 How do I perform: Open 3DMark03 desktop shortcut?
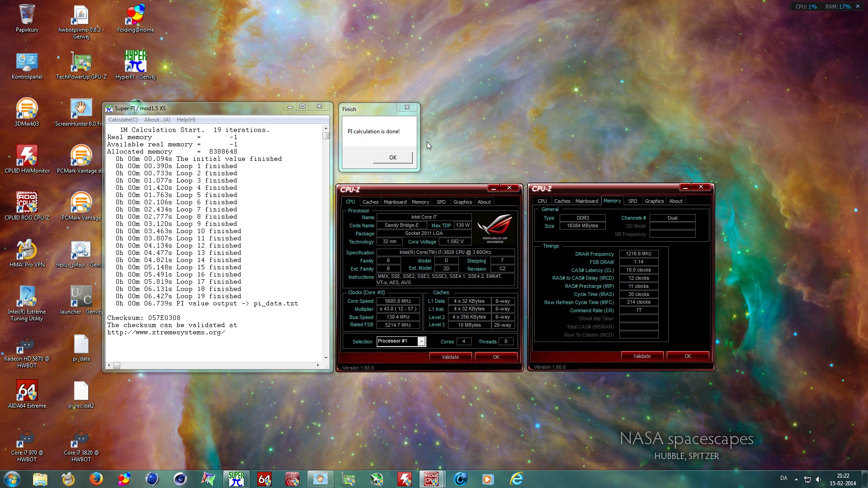pyautogui.click(x=27, y=112)
